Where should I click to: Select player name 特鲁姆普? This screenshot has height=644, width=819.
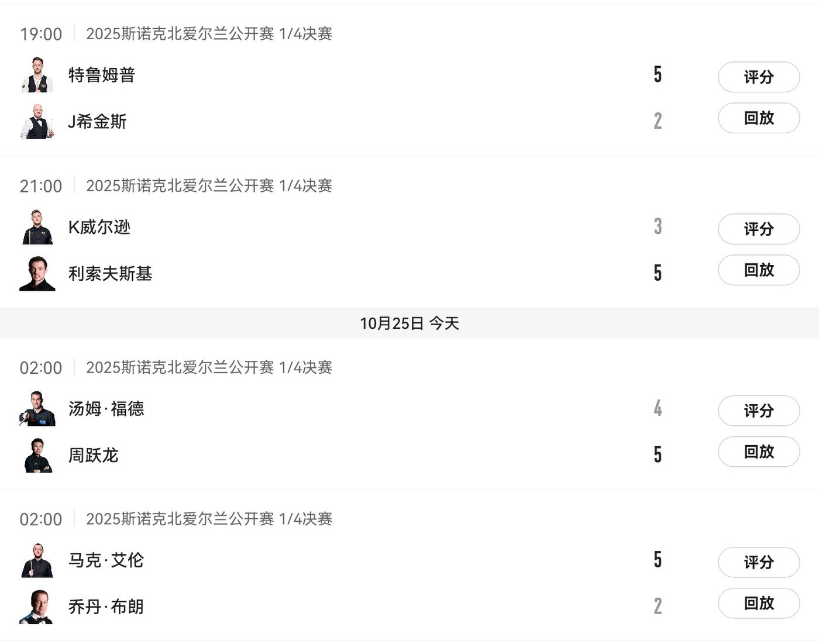click(102, 75)
